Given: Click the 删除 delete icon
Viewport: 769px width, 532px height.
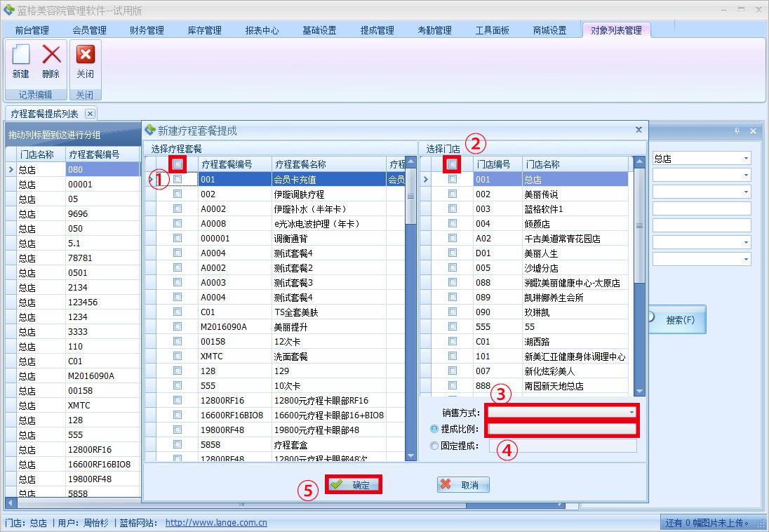Looking at the screenshot, I should [x=51, y=55].
